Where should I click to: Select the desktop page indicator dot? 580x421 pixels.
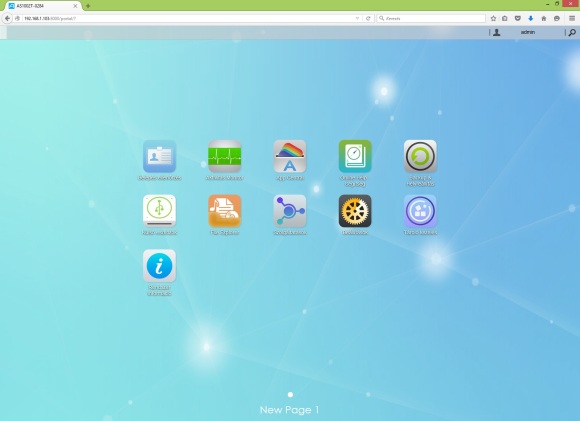(x=290, y=395)
